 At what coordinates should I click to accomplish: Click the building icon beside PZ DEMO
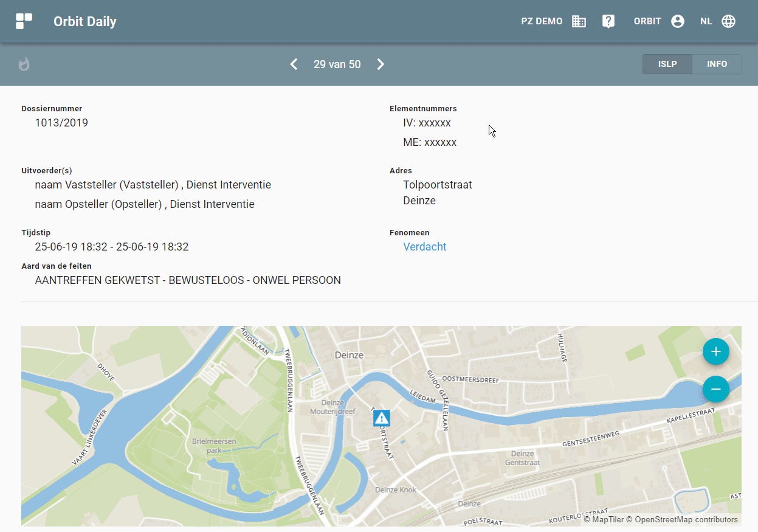click(579, 21)
